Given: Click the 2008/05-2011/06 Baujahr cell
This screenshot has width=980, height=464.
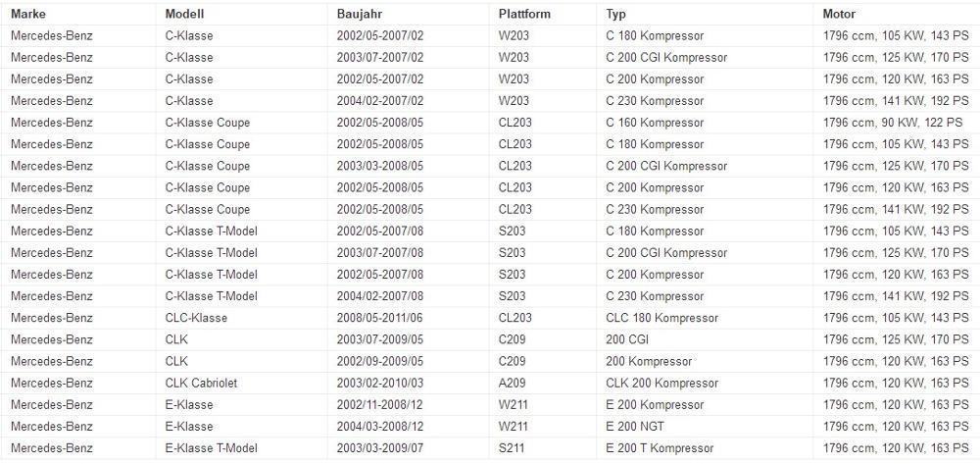Looking at the screenshot, I should tap(380, 318).
